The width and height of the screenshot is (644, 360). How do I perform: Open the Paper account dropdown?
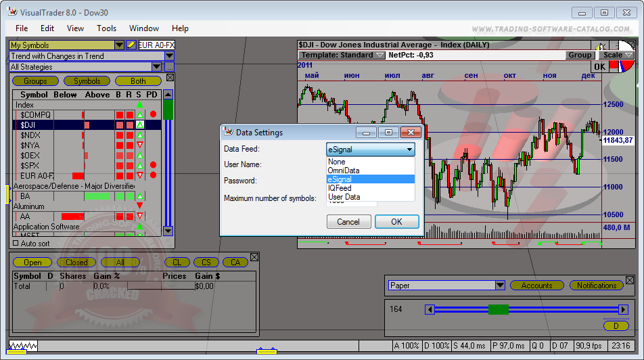[x=499, y=286]
